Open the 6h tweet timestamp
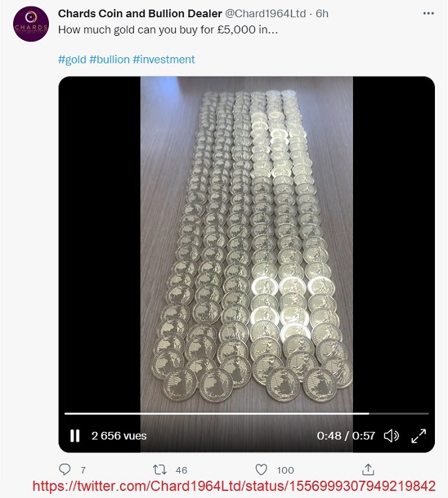Viewport: 448px width, 498px height. coord(322,14)
